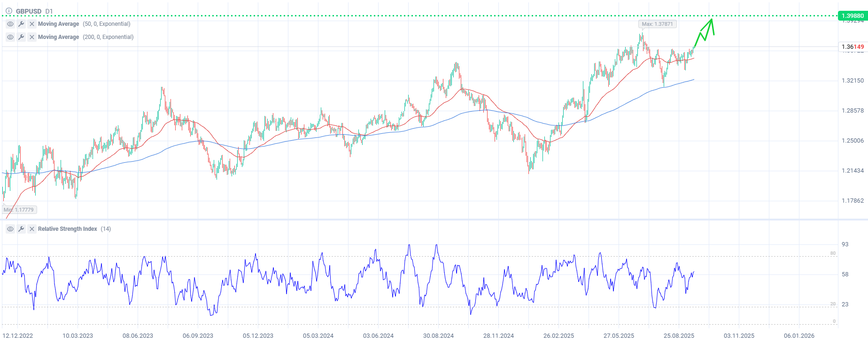Delete the Relative Strength Index indicator
The width and height of the screenshot is (868, 342).
[x=32, y=229]
